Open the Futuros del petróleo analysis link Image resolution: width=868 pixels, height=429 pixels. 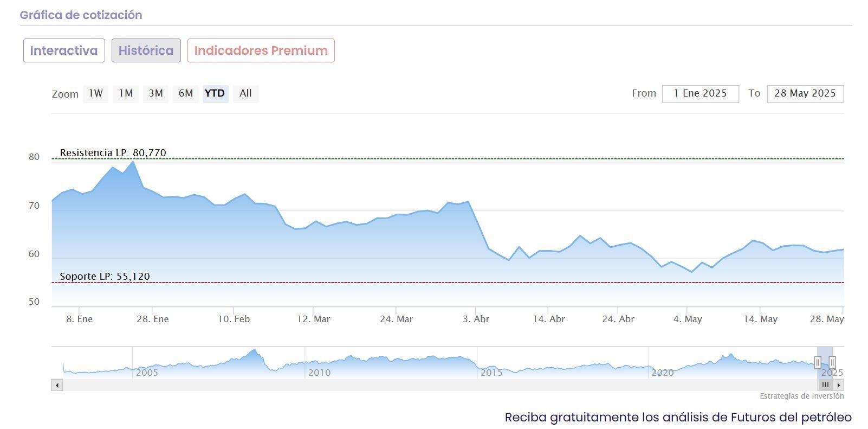pyautogui.click(x=678, y=417)
